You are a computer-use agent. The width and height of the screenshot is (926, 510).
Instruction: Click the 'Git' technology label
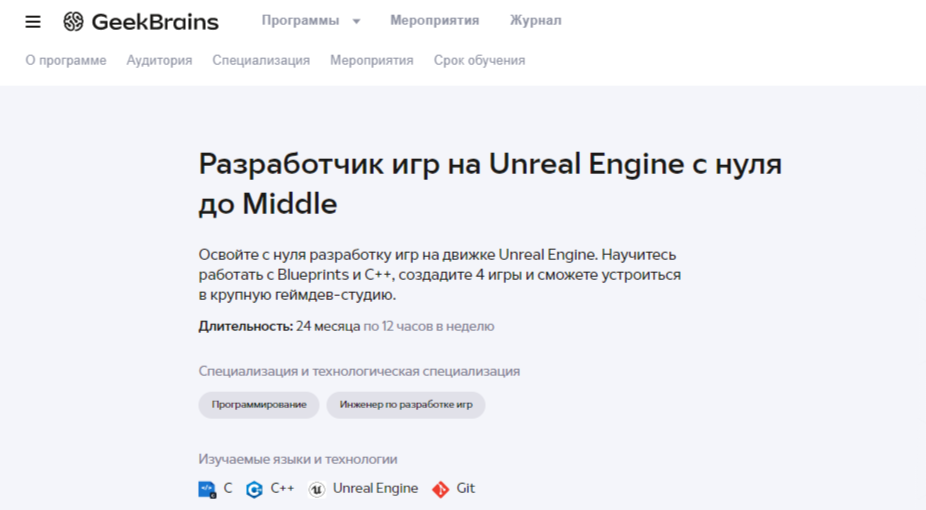point(465,489)
